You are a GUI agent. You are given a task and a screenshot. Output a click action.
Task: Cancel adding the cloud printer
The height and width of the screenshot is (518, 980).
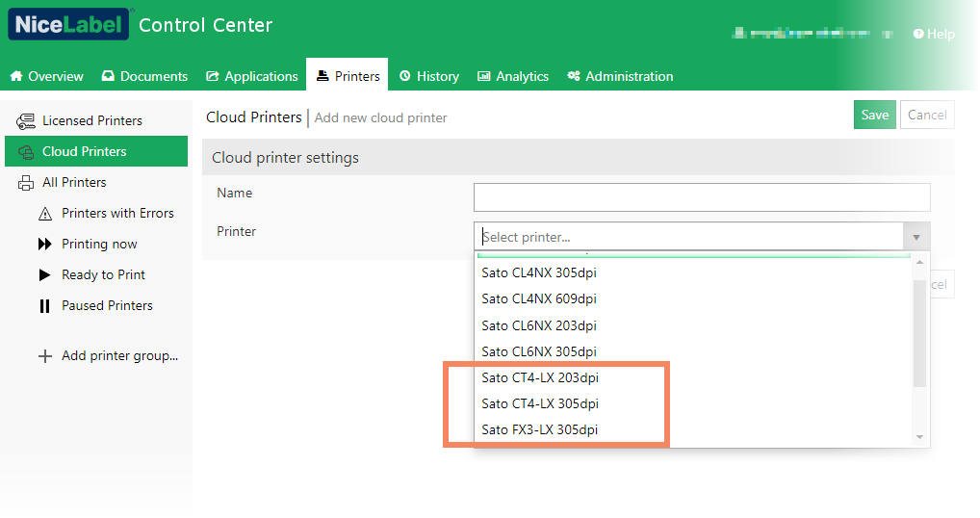click(927, 115)
